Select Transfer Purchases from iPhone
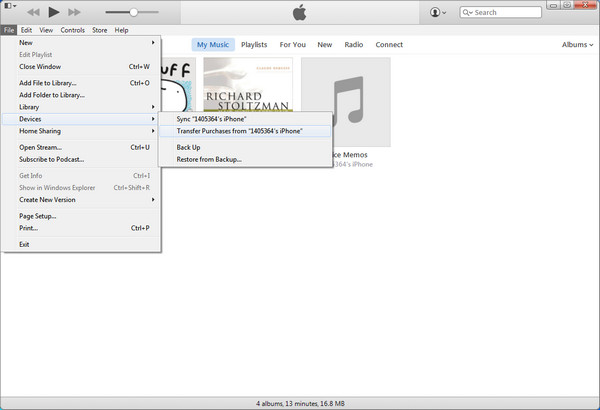 (x=245, y=131)
